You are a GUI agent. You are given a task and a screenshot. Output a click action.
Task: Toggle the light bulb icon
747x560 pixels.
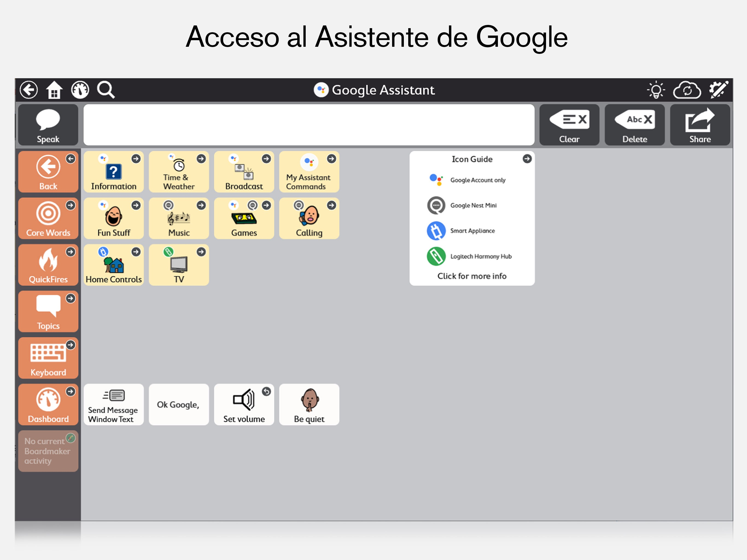pos(656,90)
